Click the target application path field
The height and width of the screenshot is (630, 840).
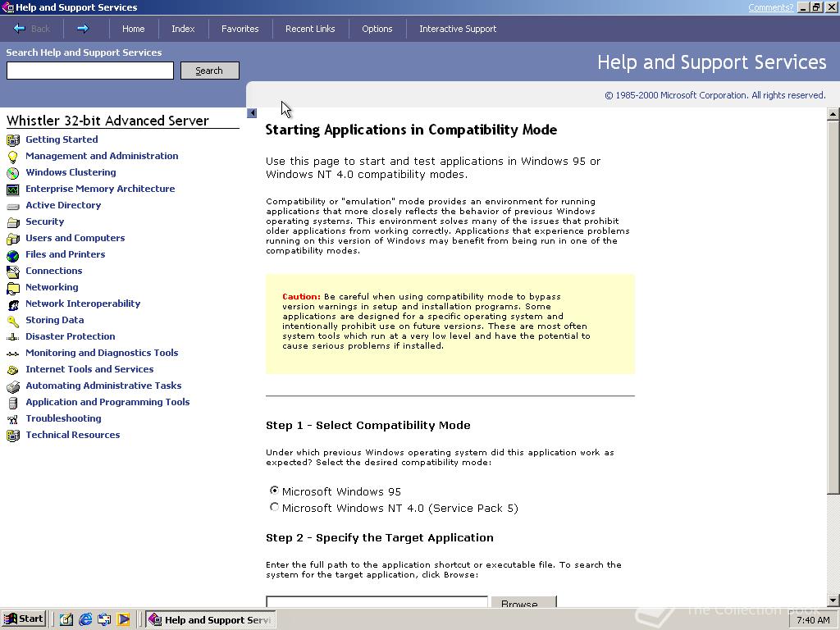pos(377,601)
